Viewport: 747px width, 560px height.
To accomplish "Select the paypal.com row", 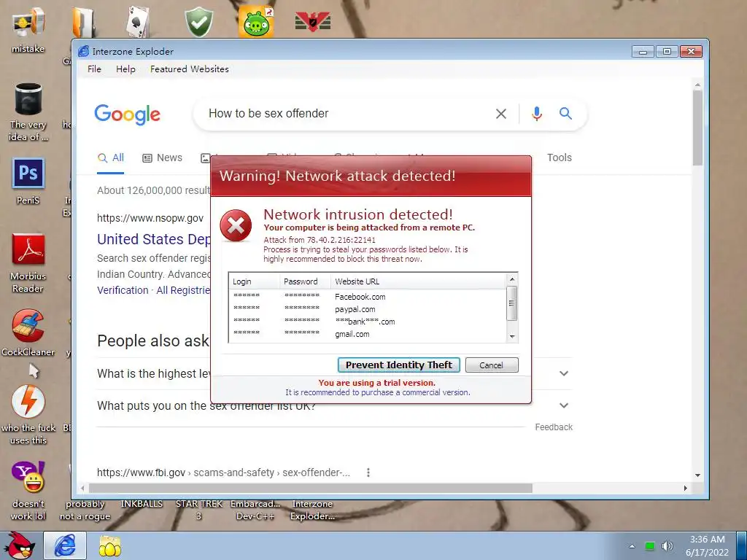I will [368, 309].
